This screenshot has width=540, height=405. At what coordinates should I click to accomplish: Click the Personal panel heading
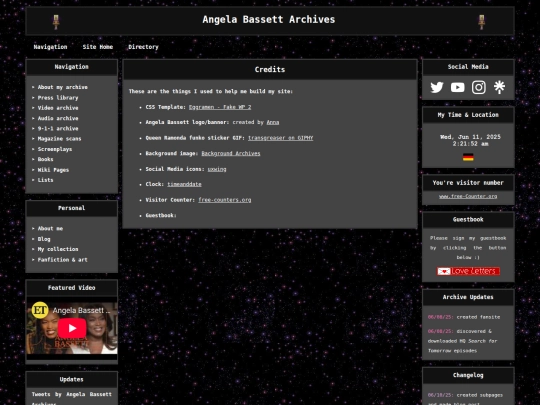coord(72,208)
